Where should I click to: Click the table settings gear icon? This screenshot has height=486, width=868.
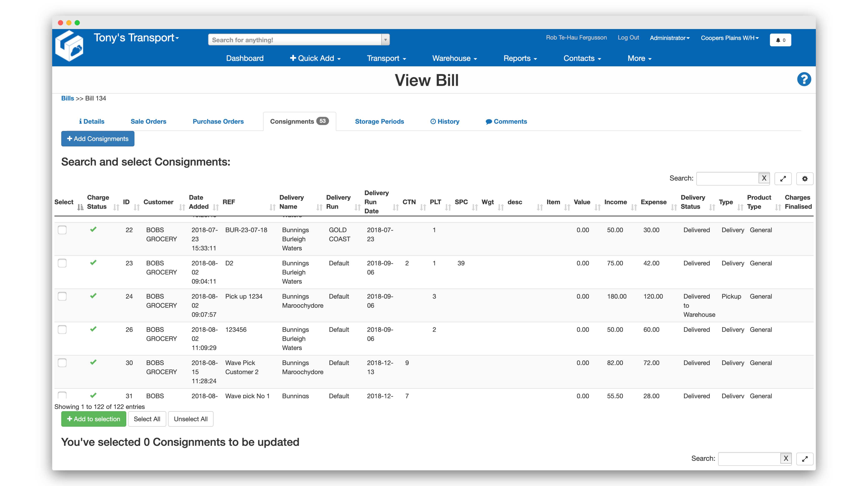(804, 179)
